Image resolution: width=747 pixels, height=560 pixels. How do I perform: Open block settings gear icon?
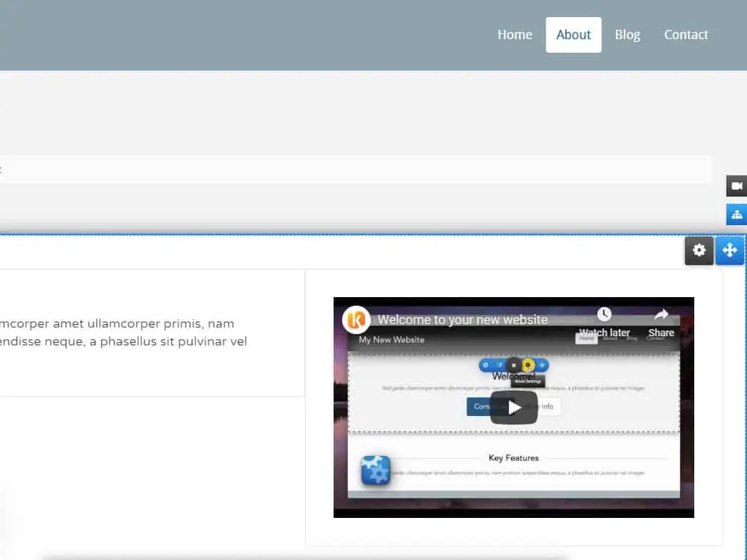coord(699,251)
